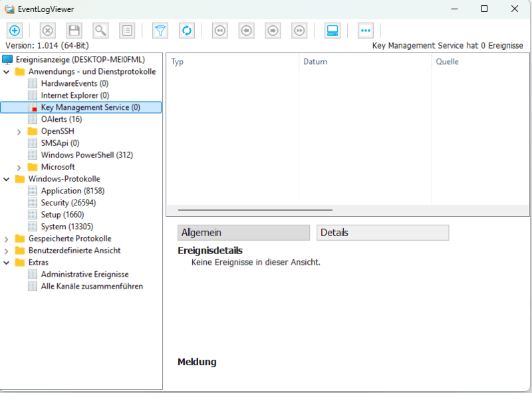
Task: Go to next event arrow icon
Action: [x=273, y=30]
